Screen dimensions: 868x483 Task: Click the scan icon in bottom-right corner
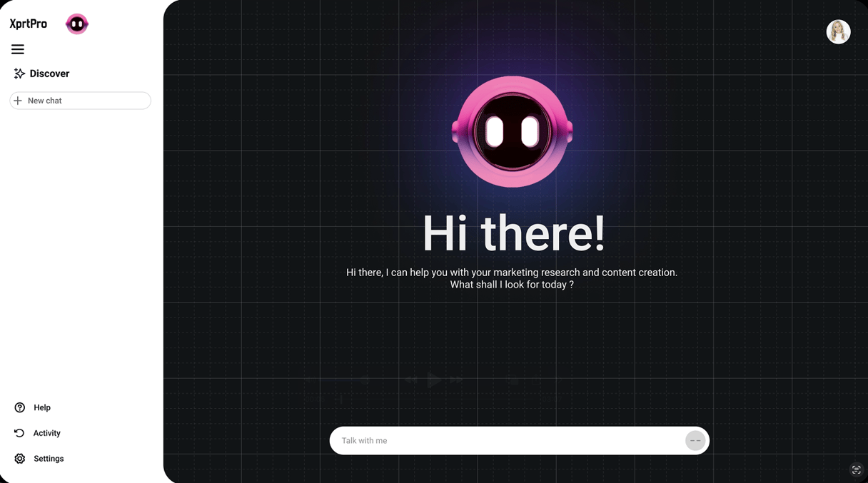[856, 469]
